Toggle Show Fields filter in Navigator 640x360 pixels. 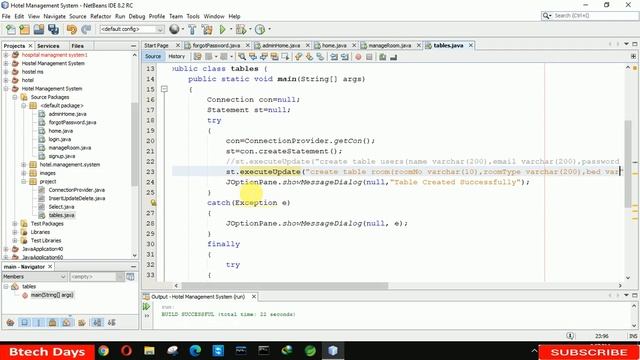click(24, 323)
